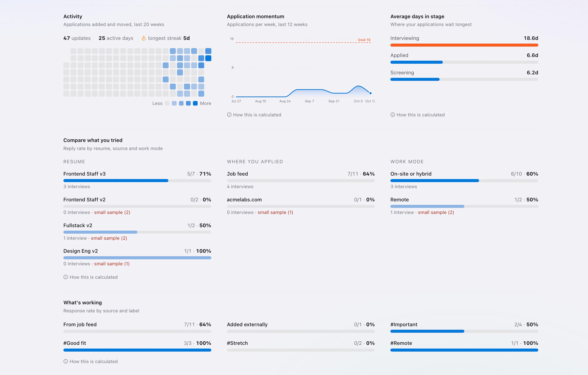Click the orange Interviewing duration bar
This screenshot has width=588, height=375.
tap(464, 45)
